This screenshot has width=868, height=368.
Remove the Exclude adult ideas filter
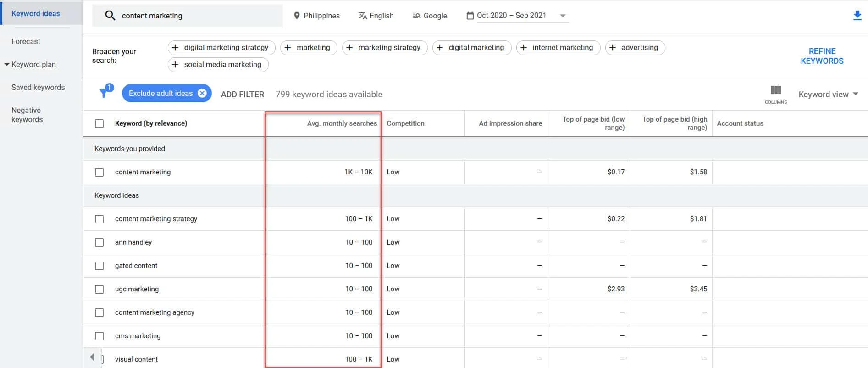tap(202, 93)
